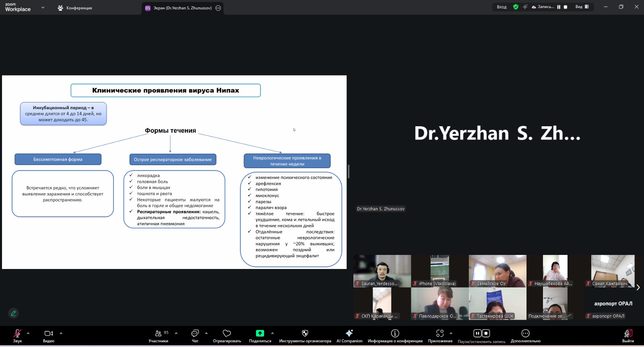Open the Zoom Workplace dropdown chevron
This screenshot has height=347, width=644.
click(x=43, y=8)
